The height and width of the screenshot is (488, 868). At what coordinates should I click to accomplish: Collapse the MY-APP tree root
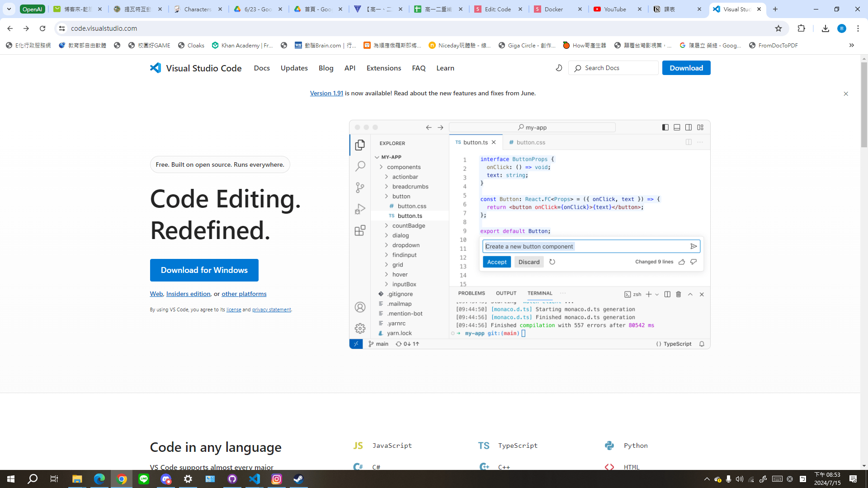377,157
